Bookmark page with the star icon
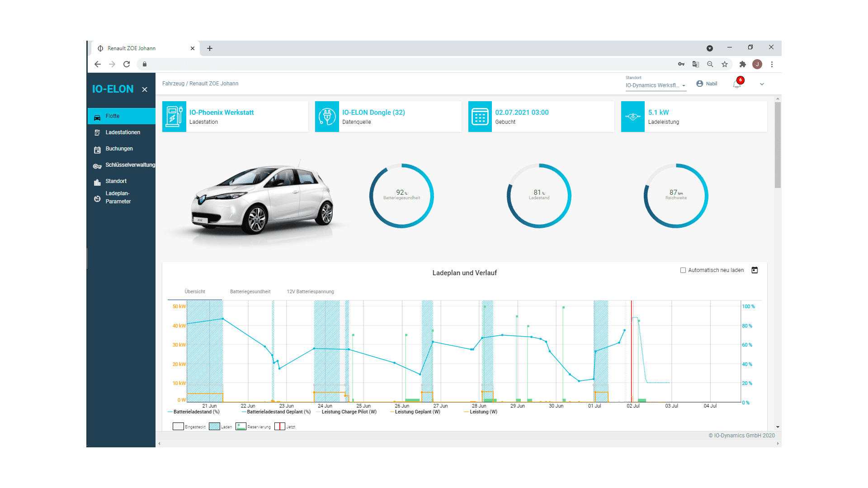868x488 pixels. coord(725,64)
